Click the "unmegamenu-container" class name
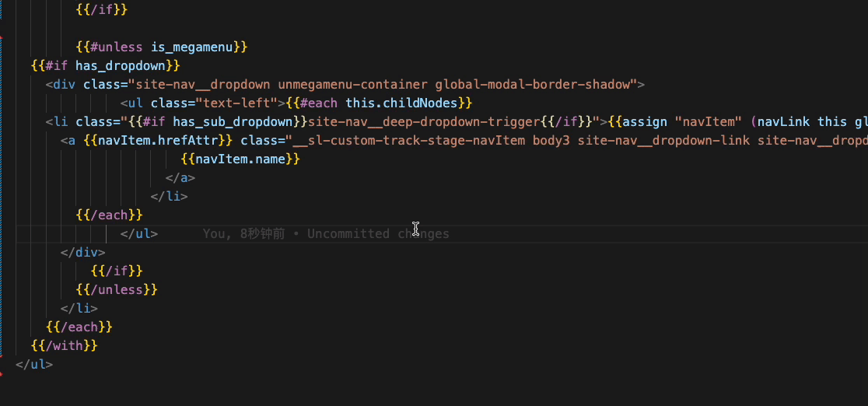The image size is (868, 406). point(352,85)
